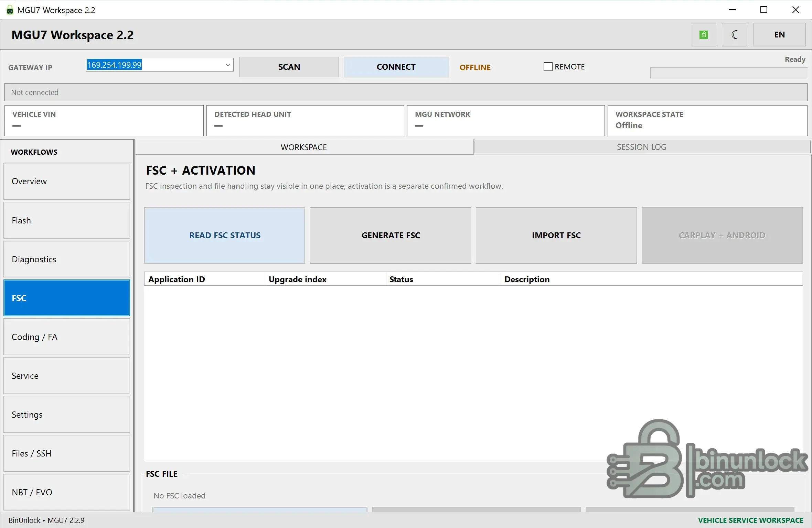
Task: Click the 'Ready' status text
Action: (795, 59)
